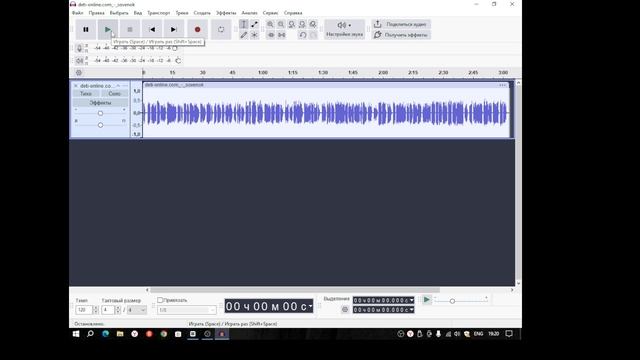Select the Draw pencil tool

tap(244, 35)
